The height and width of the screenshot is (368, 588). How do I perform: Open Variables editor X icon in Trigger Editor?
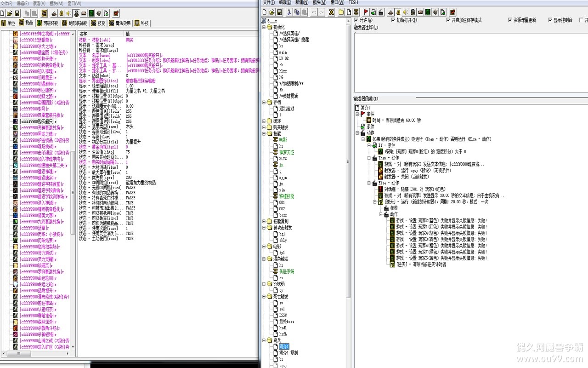coord(331,12)
